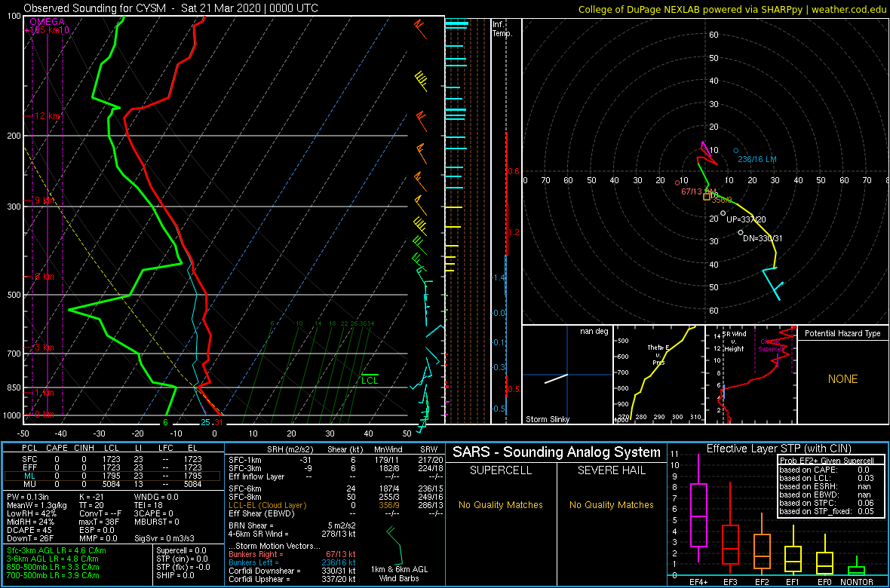Viewport: 890px width, 588px height.
Task: Click the SARS - Sounding Analog System heading
Action: pos(557,452)
